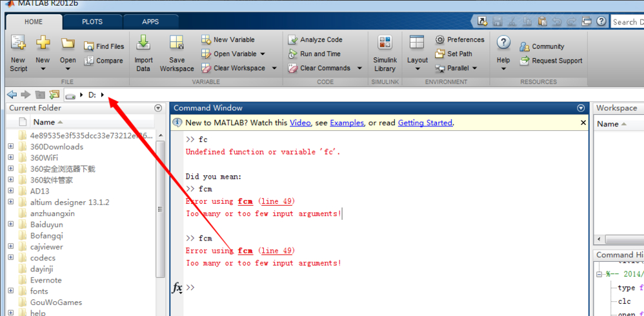Screen dimensions: 644x316
Task: Expand the 360Downloads folder
Action: coord(11,146)
